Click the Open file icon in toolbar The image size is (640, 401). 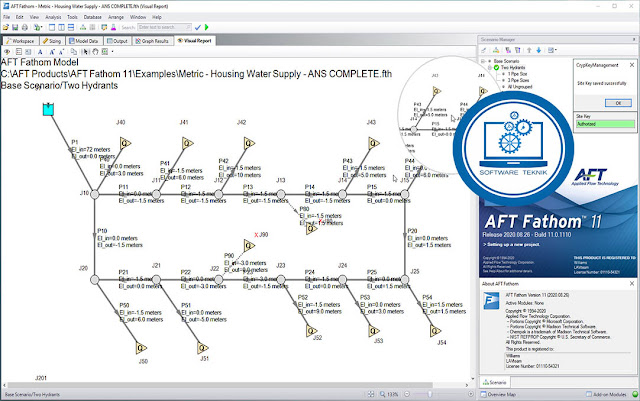[x=6, y=27]
